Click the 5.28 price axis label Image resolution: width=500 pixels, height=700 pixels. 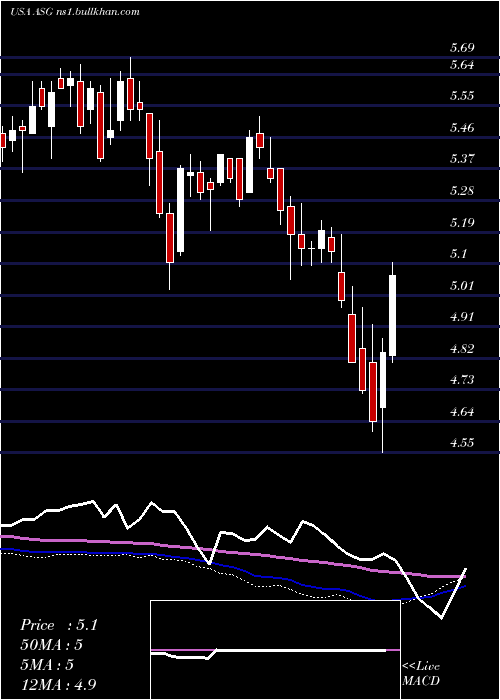(462, 191)
